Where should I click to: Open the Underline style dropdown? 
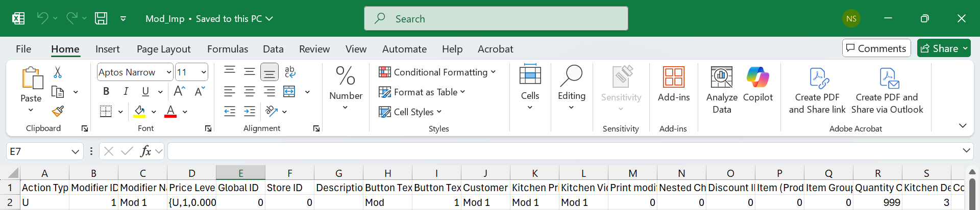(x=160, y=92)
